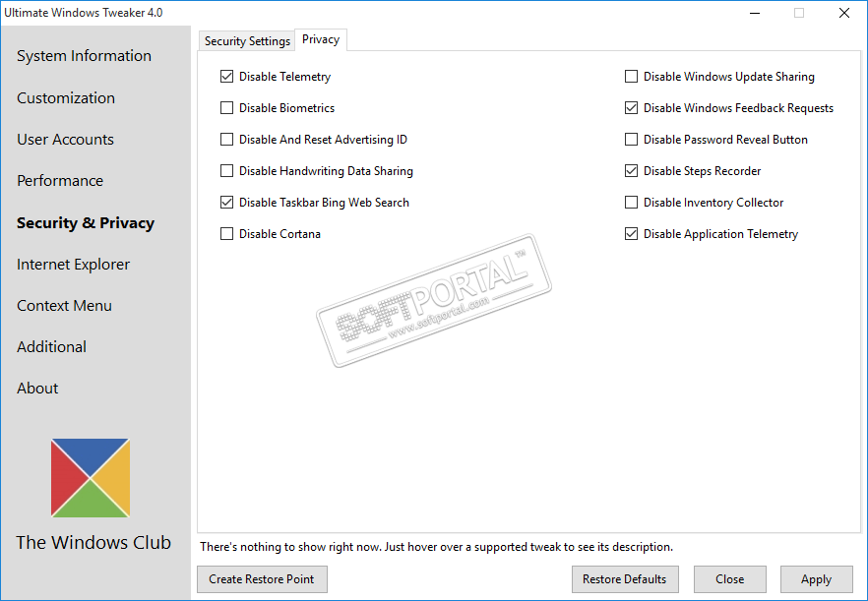868x601 pixels.
Task: Check Disable And Reset Advertising ID
Action: [226, 140]
